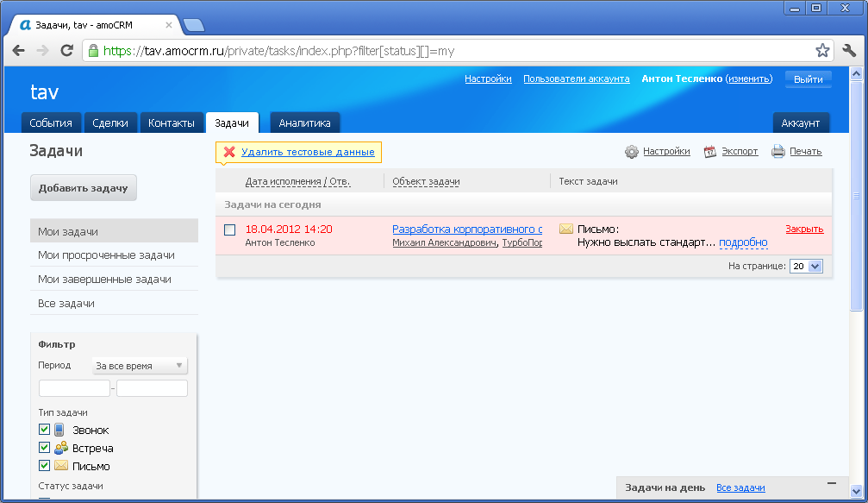The height and width of the screenshot is (503, 868).
Task: Close the task with Закрыть link
Action: coord(804,229)
